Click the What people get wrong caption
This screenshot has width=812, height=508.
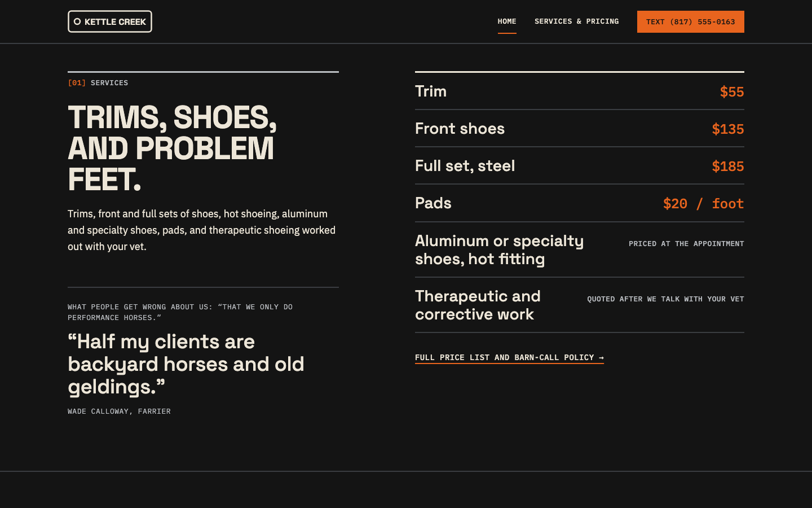(x=180, y=312)
